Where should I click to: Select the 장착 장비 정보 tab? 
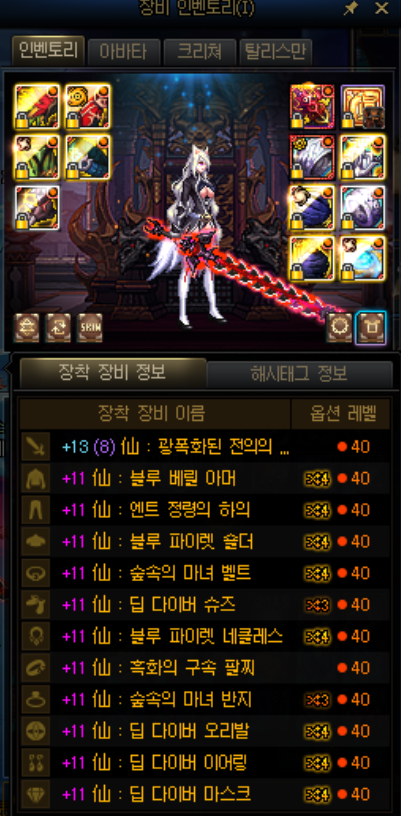pos(113,373)
